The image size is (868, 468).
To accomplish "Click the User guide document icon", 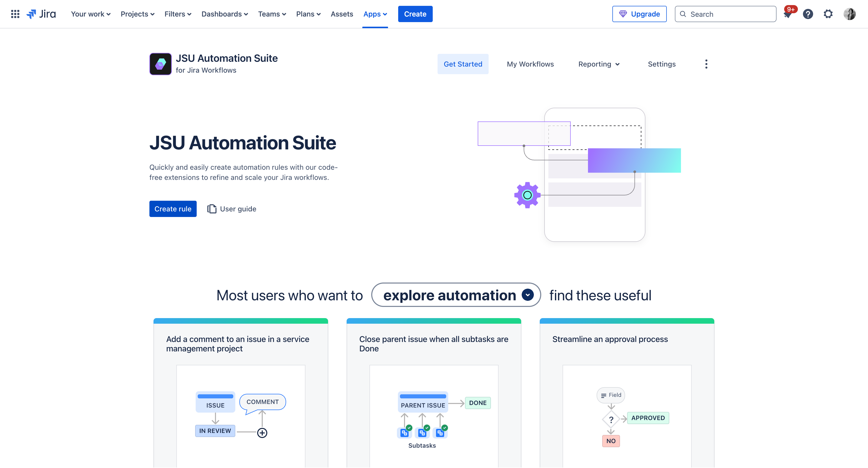I will [x=212, y=209].
